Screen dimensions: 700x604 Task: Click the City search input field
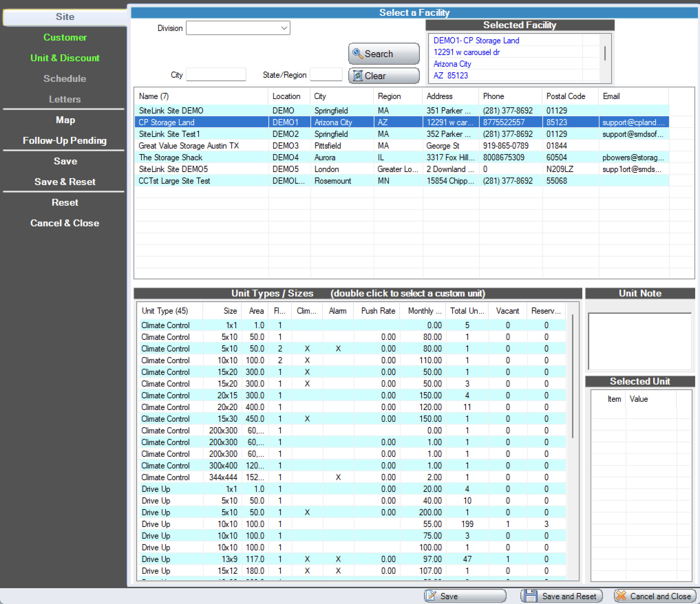click(216, 74)
